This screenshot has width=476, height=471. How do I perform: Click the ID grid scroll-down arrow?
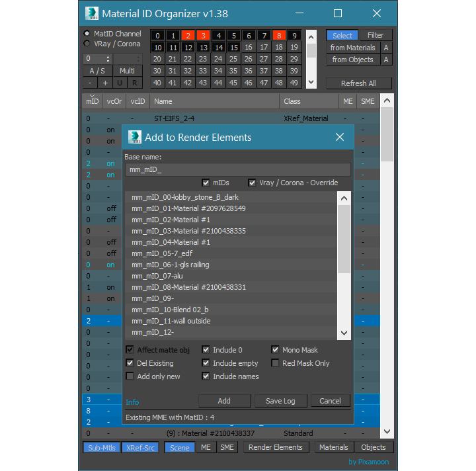coord(311,82)
